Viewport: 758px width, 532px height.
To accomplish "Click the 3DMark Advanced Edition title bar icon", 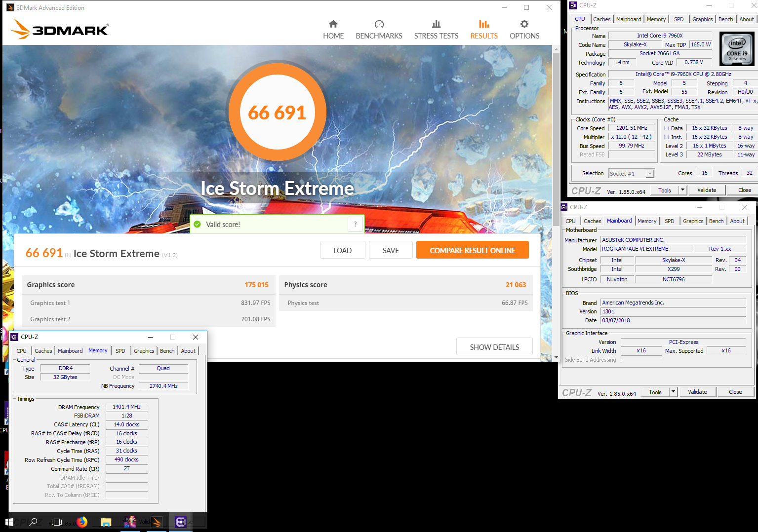I will click(x=10, y=7).
